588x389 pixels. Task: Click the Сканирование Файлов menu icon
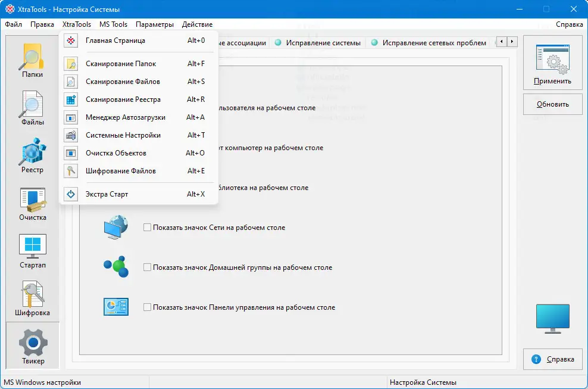(71, 82)
